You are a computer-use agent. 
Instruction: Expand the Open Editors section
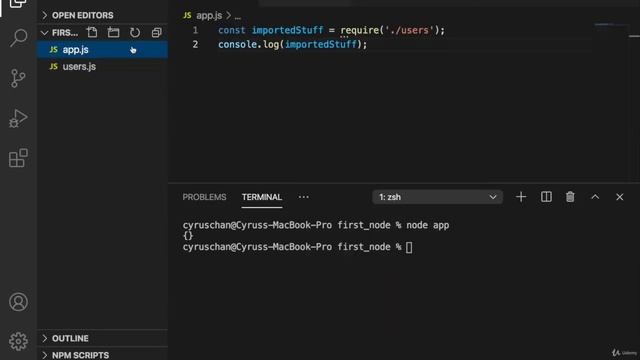click(102, 16)
